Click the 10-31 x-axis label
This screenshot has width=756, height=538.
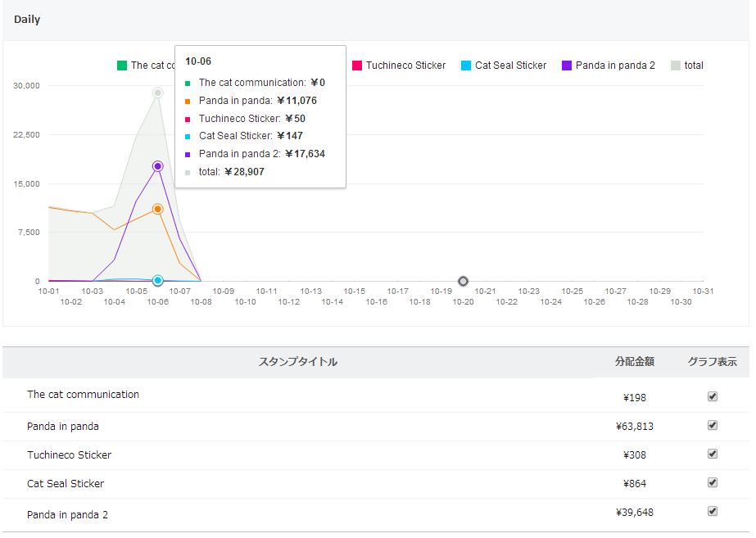[703, 292]
